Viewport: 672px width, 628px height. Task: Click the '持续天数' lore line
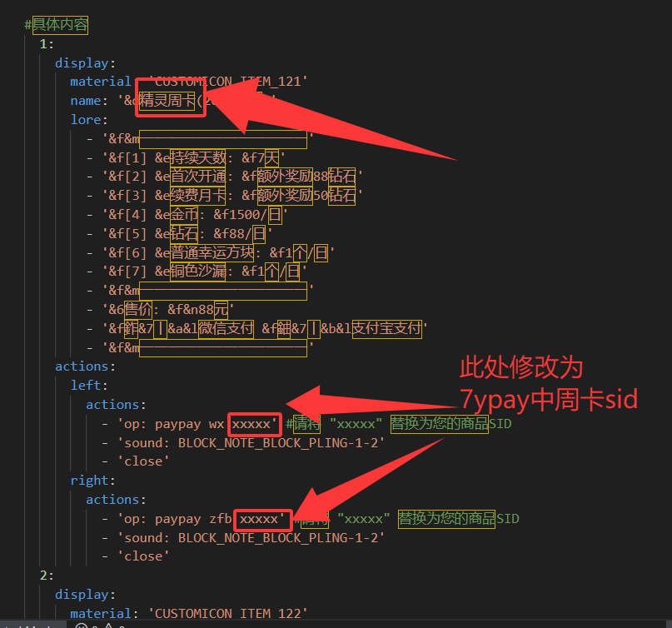pyautogui.click(x=198, y=157)
